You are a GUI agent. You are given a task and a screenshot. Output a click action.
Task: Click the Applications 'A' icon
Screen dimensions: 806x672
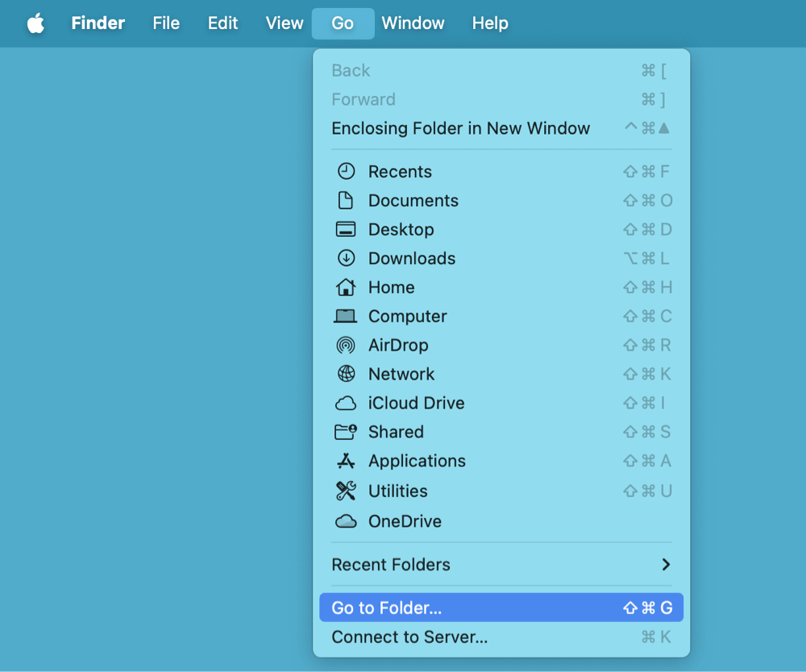coord(346,461)
